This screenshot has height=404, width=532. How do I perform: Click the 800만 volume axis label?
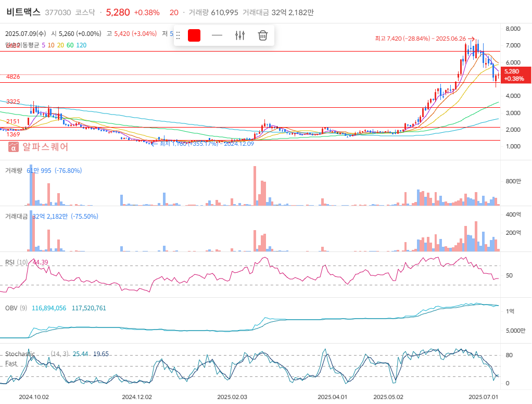coord(513,182)
